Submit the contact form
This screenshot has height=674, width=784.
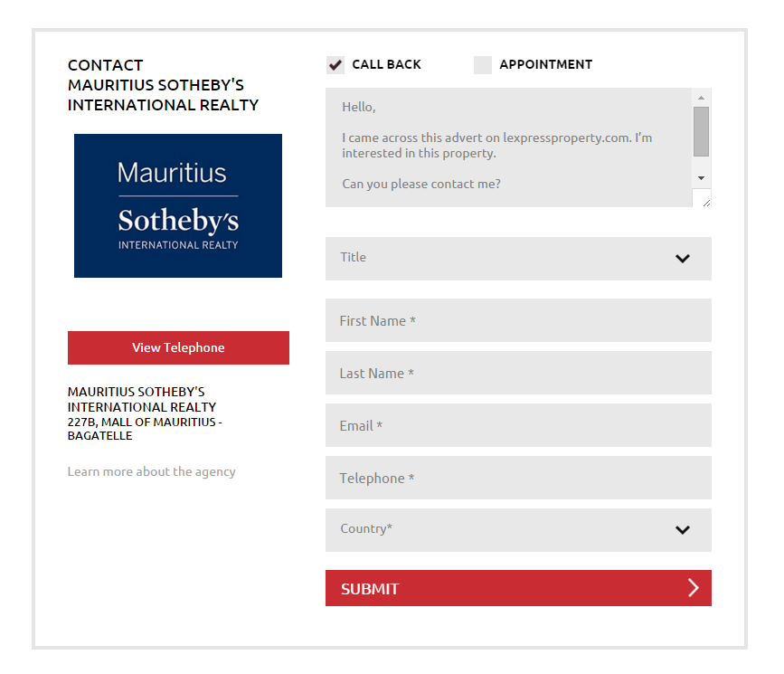coord(518,588)
